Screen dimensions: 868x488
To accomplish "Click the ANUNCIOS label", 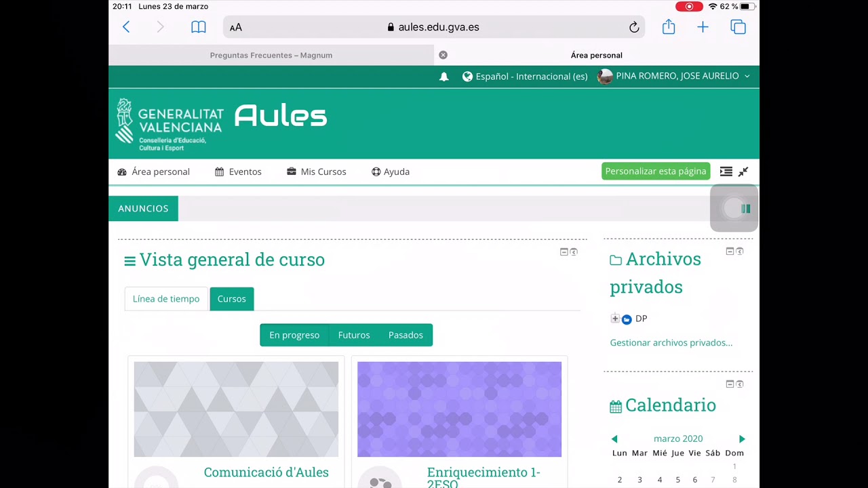I will point(143,208).
